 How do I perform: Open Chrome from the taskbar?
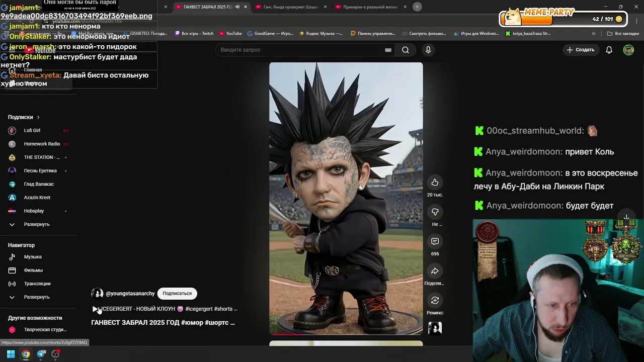point(26,354)
